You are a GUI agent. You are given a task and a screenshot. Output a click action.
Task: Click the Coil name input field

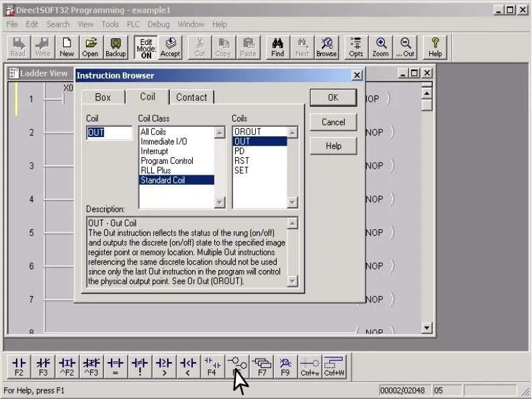click(x=109, y=132)
